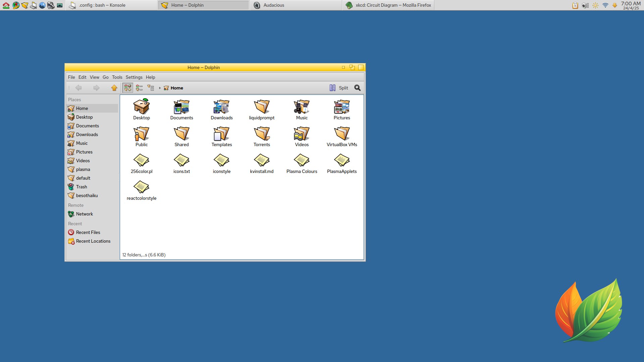Open the search magnifier in Dolphin
This screenshot has height=362, width=644.
(x=358, y=88)
